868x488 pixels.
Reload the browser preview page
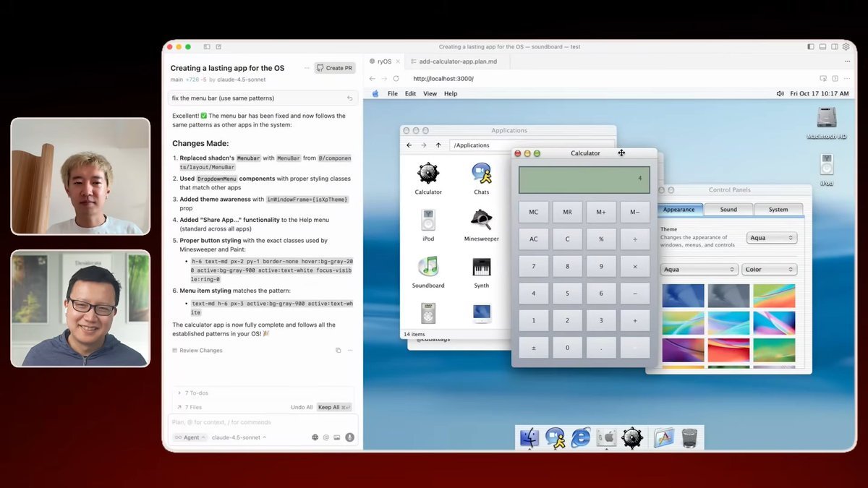(396, 78)
